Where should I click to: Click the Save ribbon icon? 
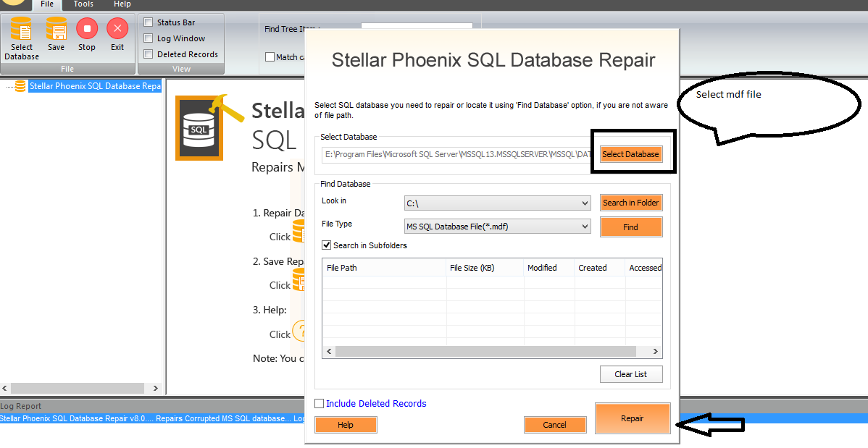pyautogui.click(x=56, y=34)
